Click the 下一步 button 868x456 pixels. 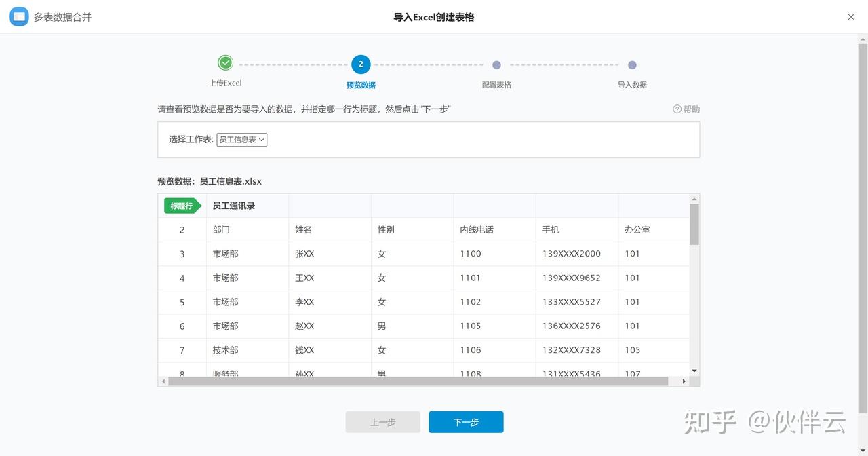click(466, 422)
